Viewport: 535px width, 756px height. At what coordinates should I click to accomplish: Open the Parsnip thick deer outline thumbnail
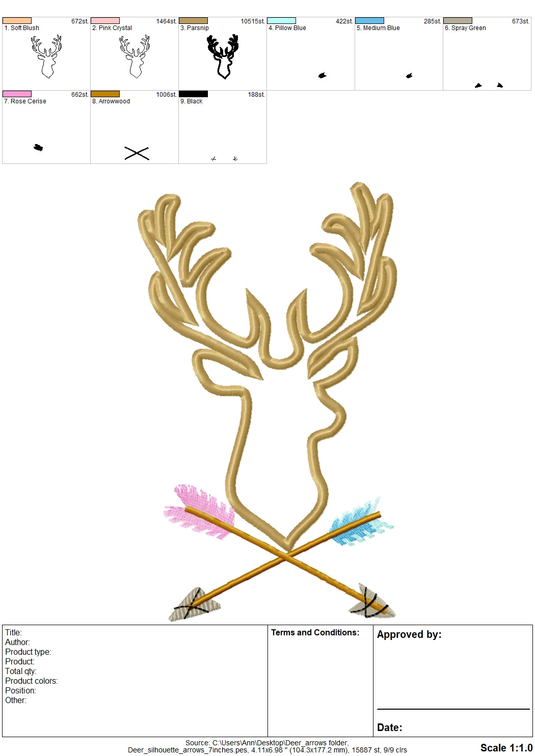223,56
